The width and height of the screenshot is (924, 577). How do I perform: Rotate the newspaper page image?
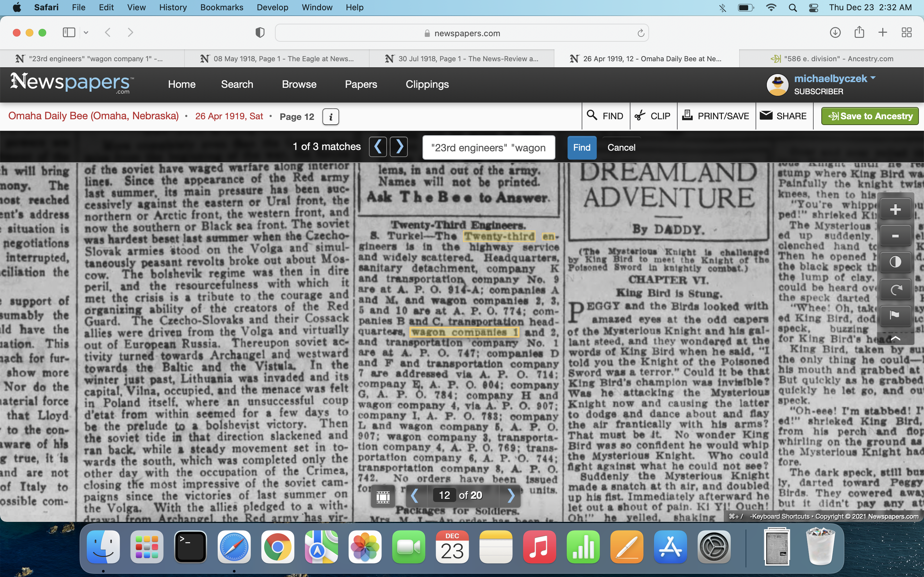[x=895, y=290]
